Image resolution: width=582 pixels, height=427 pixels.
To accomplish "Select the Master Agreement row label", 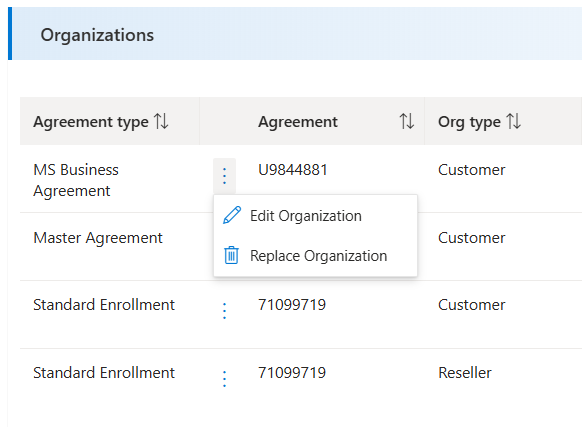I will (98, 238).
